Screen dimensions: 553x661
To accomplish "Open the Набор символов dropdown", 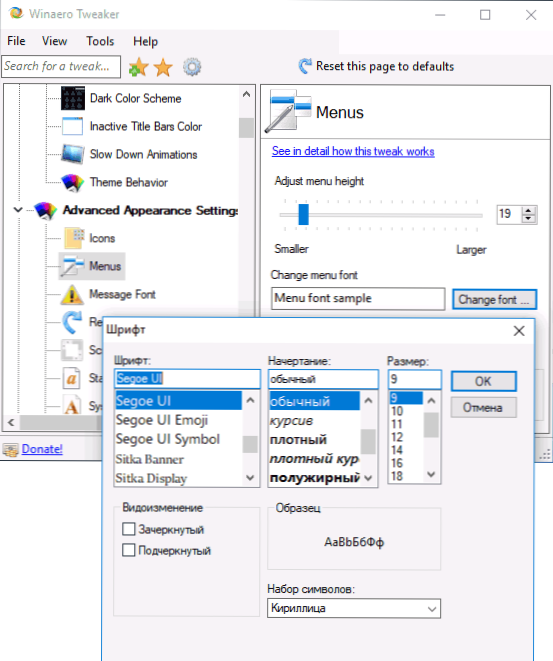I will tap(354, 609).
